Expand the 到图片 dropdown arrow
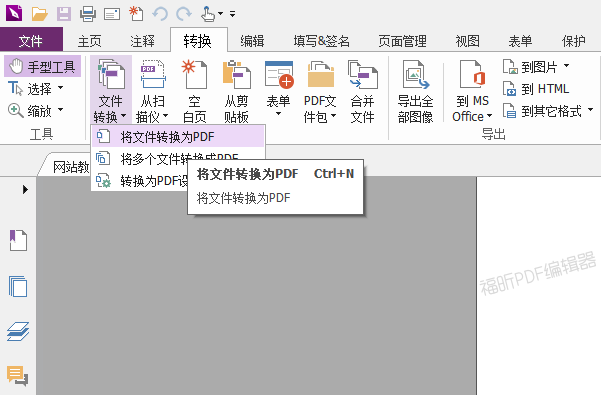The image size is (601, 395). pos(566,66)
